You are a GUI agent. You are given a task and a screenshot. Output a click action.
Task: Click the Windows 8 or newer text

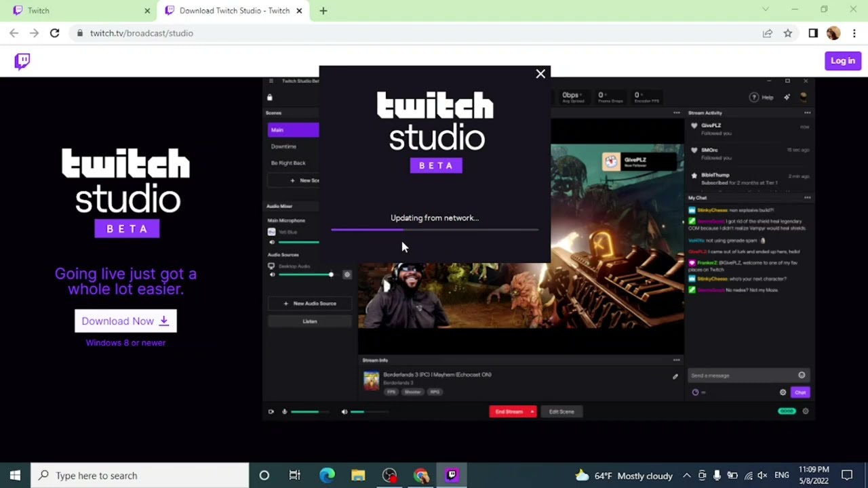pyautogui.click(x=125, y=343)
